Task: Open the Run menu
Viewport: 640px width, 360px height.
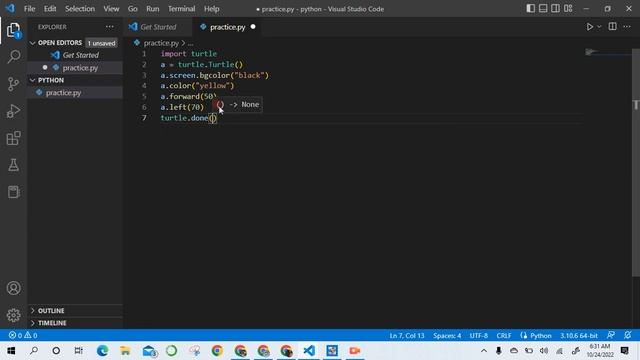Action: click(x=153, y=9)
